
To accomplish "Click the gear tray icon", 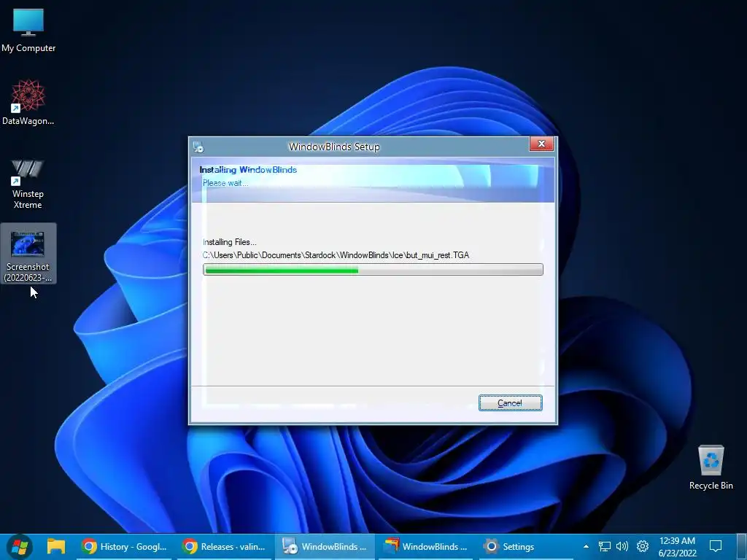I will (643, 546).
